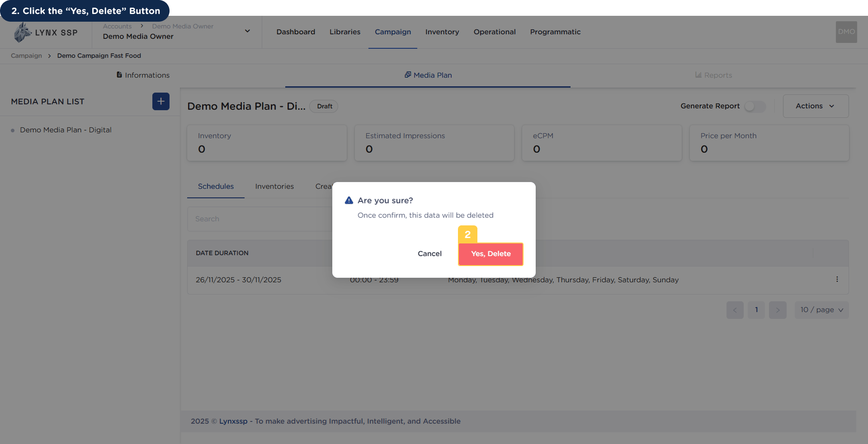Screen dimensions: 868x444
Task: Click the warning icon in dialog
Action: click(349, 201)
